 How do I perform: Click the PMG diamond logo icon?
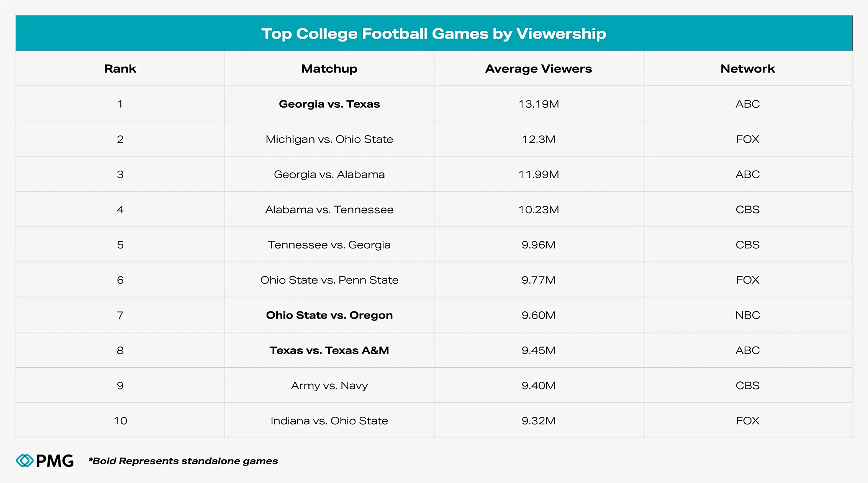point(25,460)
